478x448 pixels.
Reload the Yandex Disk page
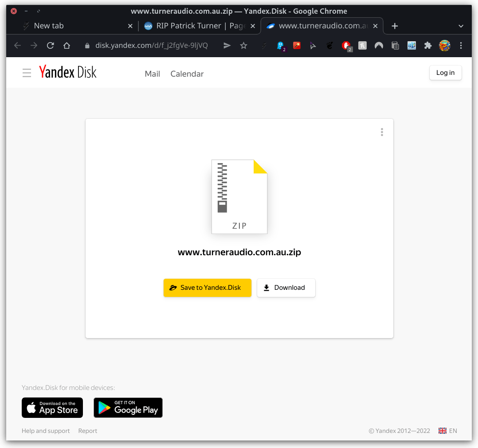tap(50, 46)
